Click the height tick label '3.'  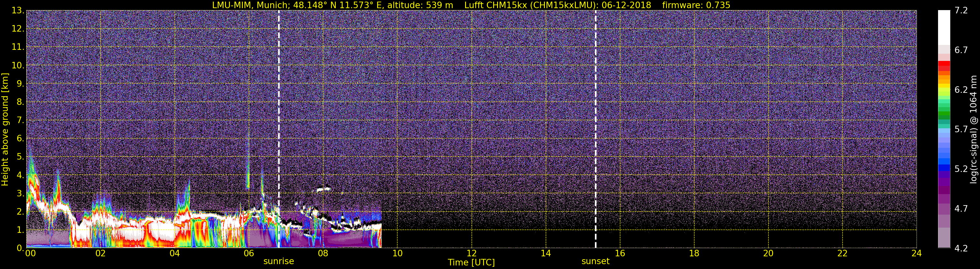click(x=20, y=193)
